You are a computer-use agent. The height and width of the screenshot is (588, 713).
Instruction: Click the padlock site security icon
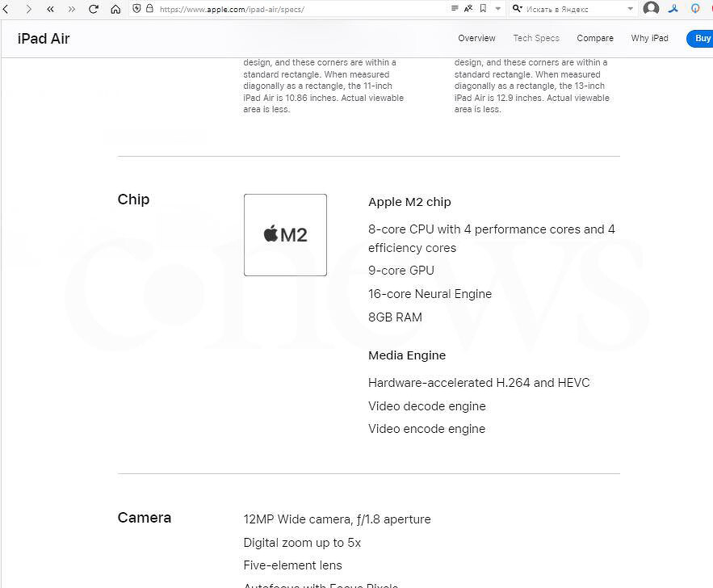pyautogui.click(x=149, y=8)
